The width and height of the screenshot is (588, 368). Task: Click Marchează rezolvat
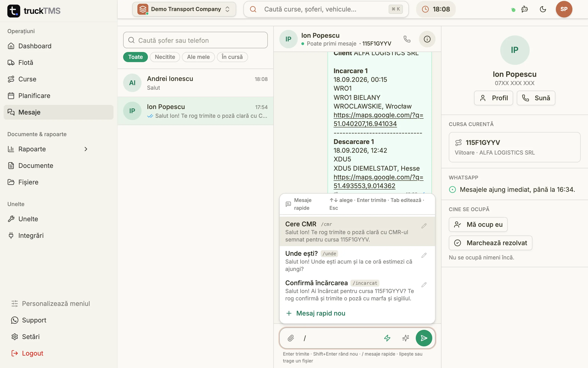490,243
